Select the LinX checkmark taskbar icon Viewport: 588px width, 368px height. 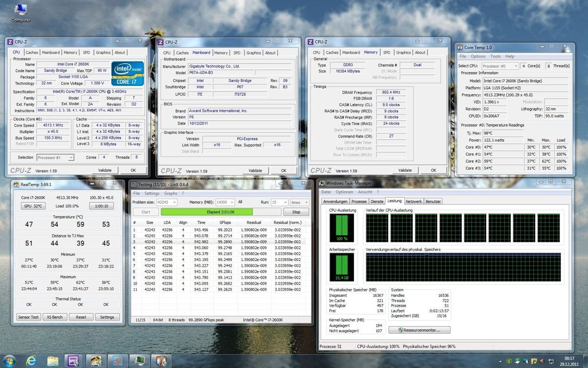coord(117,361)
